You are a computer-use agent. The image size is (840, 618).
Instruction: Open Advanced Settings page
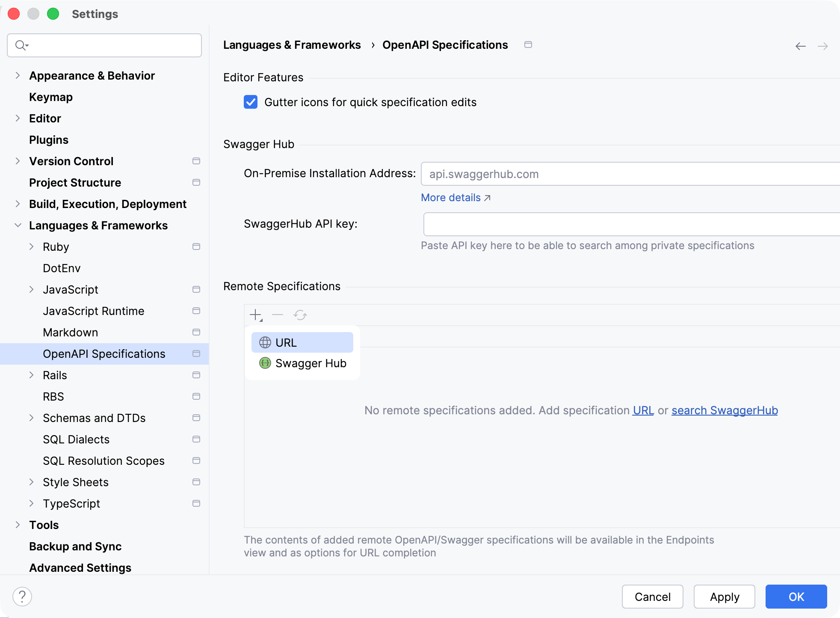click(80, 568)
